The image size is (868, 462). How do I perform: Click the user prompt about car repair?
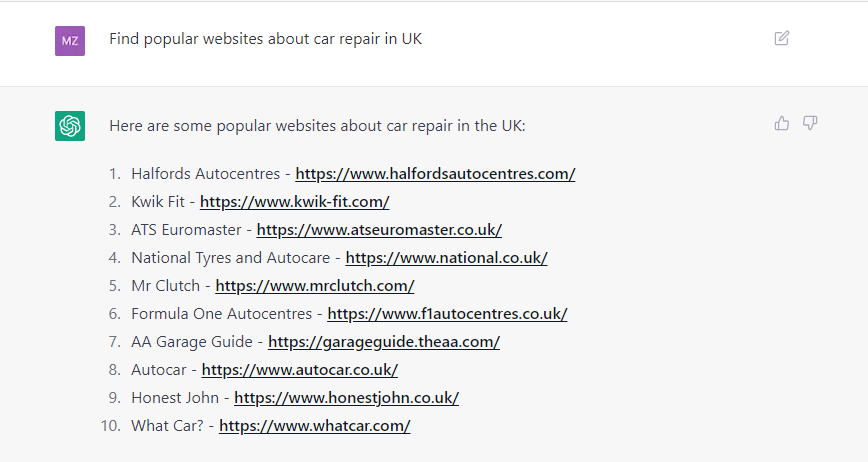click(265, 39)
